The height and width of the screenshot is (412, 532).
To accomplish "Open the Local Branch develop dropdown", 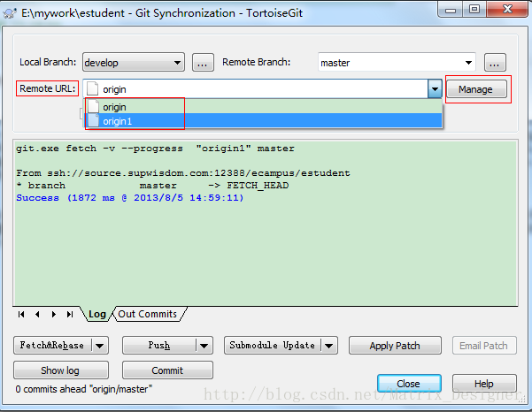I will pyautogui.click(x=134, y=62).
